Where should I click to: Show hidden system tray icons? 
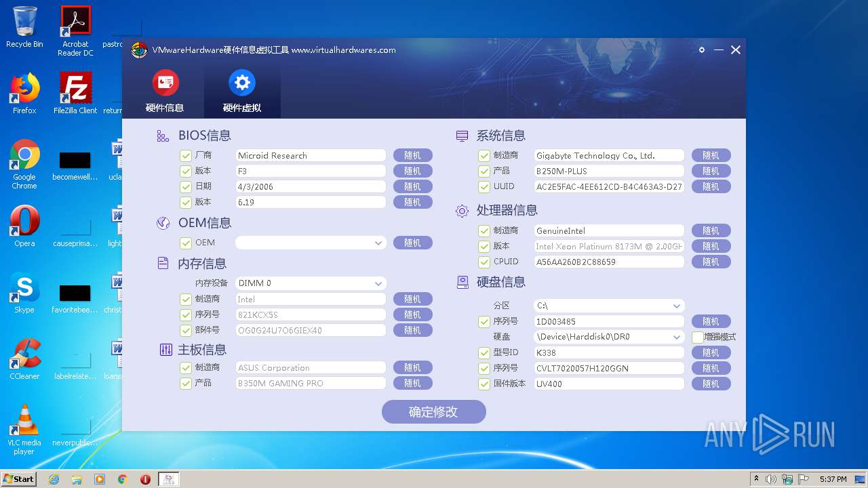click(756, 479)
